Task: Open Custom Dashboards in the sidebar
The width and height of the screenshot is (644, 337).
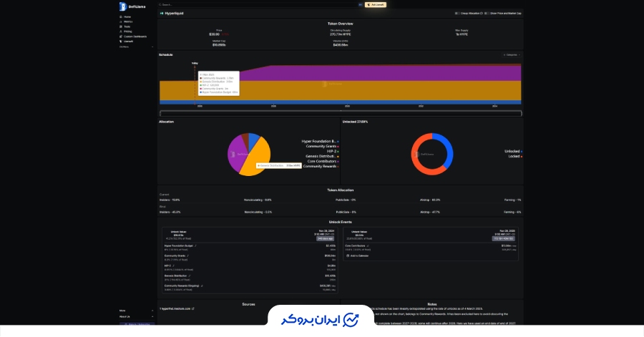Action: tap(135, 36)
